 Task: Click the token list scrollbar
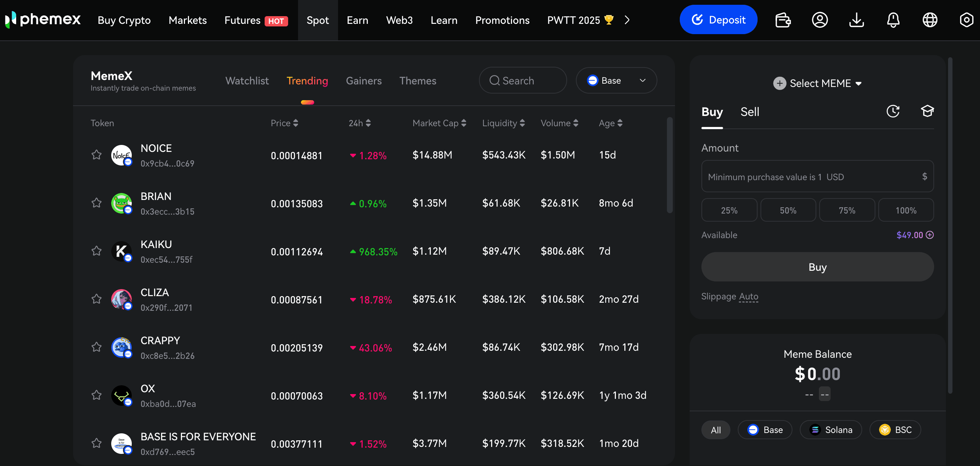669,165
